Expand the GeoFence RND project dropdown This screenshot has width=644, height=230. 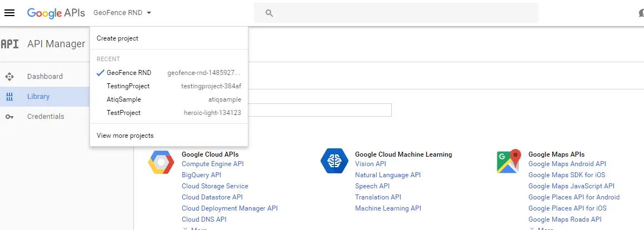pyautogui.click(x=122, y=13)
